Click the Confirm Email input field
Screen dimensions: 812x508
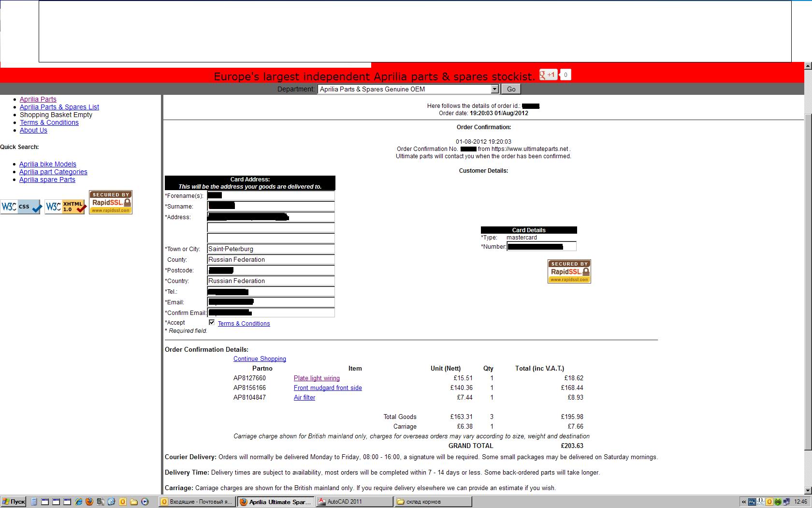click(271, 313)
